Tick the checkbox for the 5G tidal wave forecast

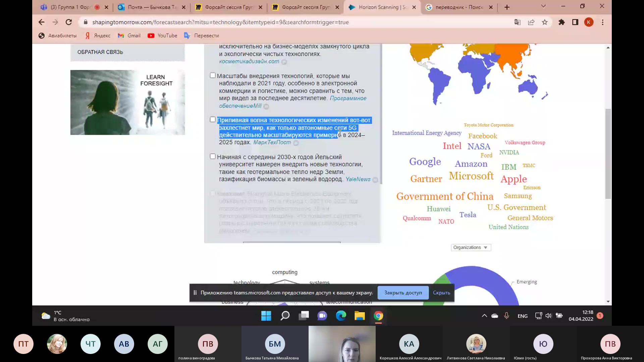[x=213, y=120]
